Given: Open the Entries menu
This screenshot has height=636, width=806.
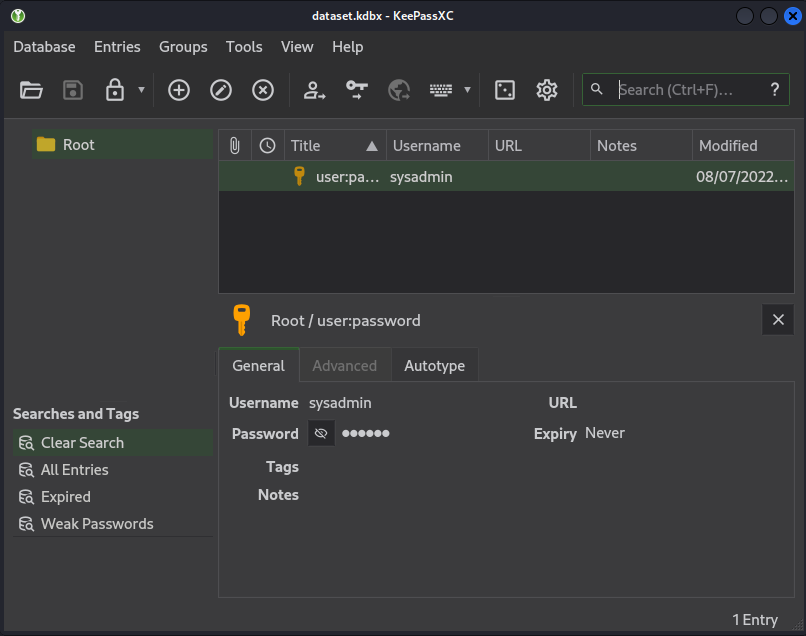Looking at the screenshot, I should (117, 47).
